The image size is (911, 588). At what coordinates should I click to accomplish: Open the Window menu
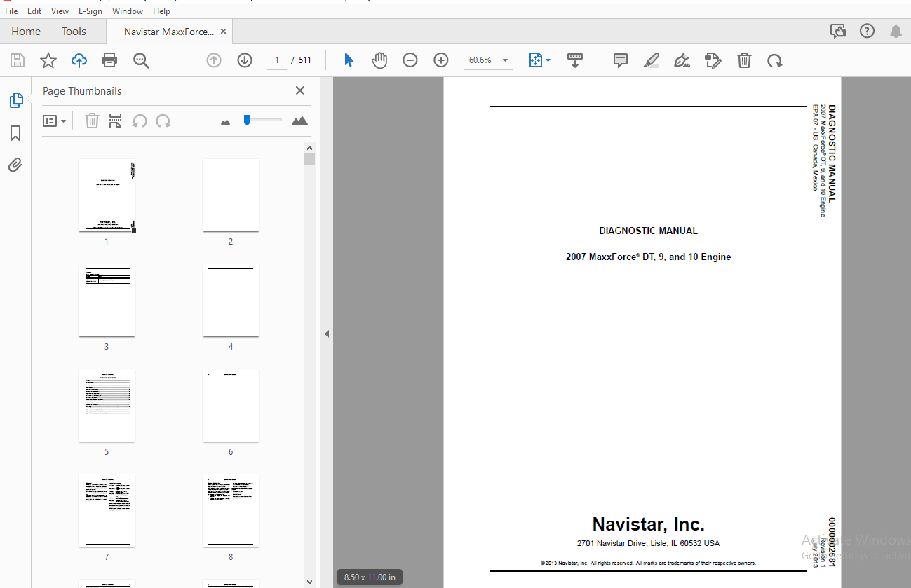[x=128, y=11]
